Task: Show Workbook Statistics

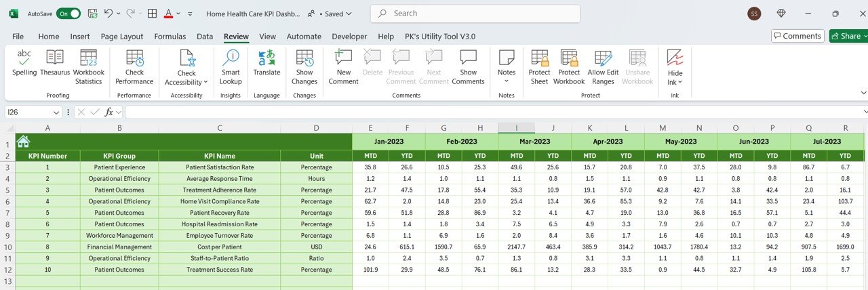Action: pos(89,67)
